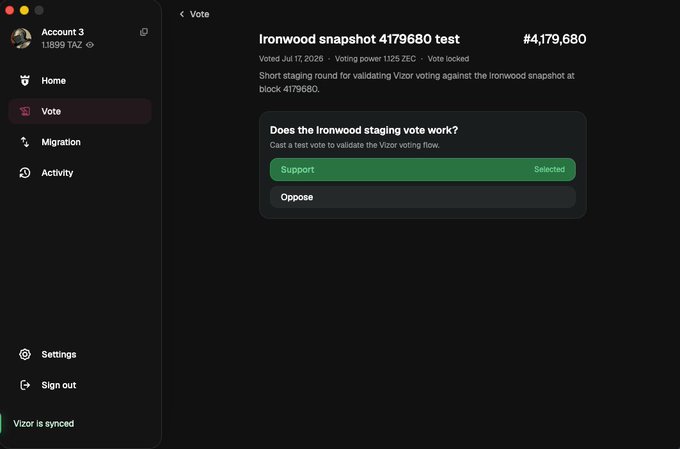
Task: Open the Migration menu label
Action: [x=61, y=142]
